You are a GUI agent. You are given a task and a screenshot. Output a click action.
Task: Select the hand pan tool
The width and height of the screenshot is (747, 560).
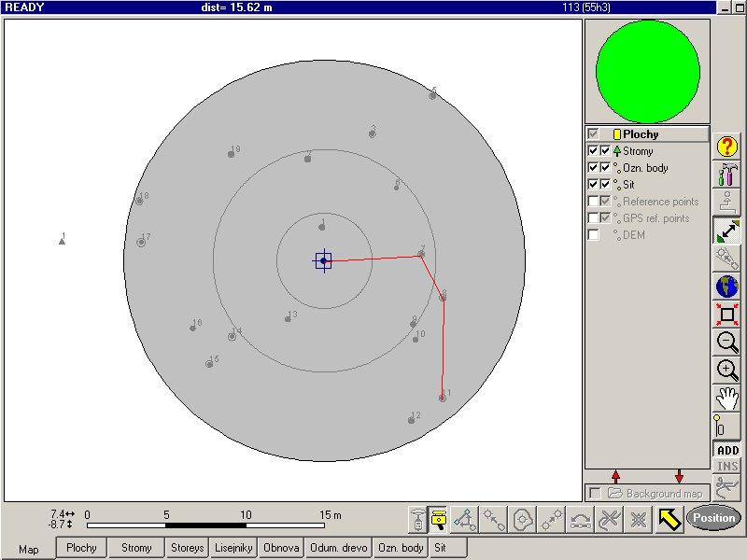(727, 399)
